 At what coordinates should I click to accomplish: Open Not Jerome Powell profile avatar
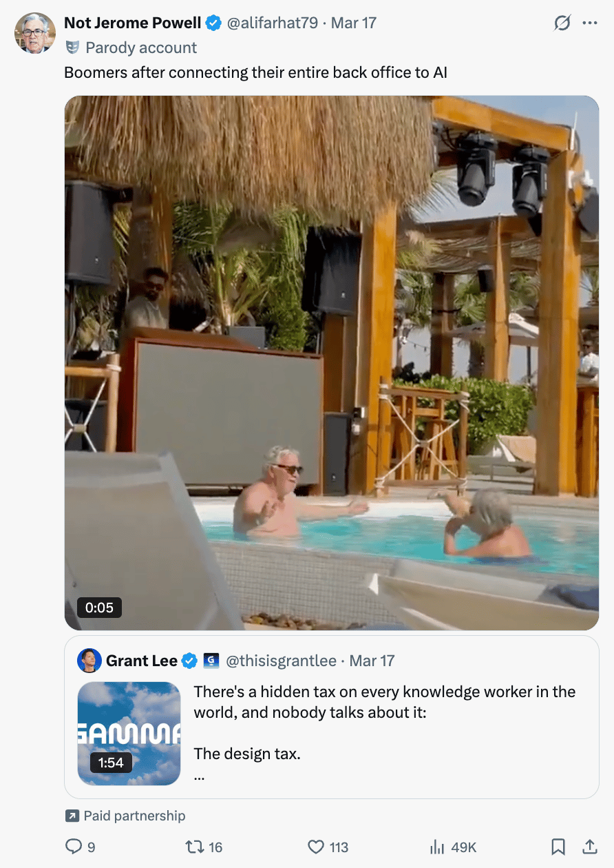34,33
